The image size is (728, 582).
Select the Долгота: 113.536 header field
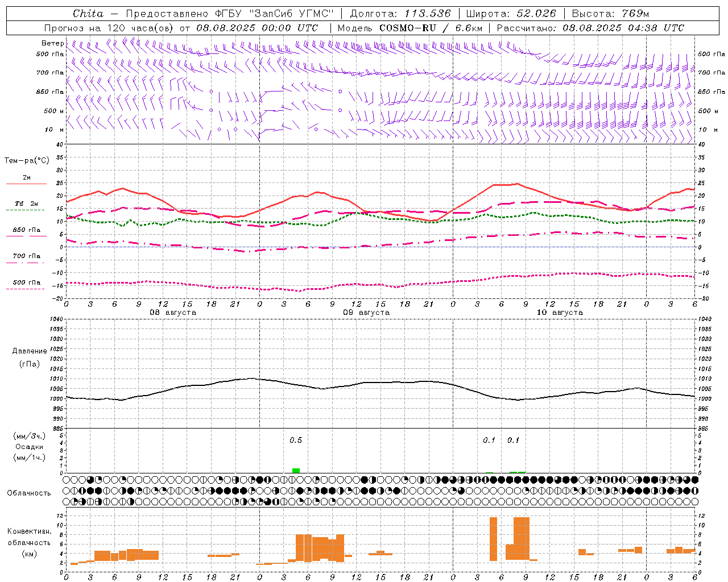click(400, 14)
